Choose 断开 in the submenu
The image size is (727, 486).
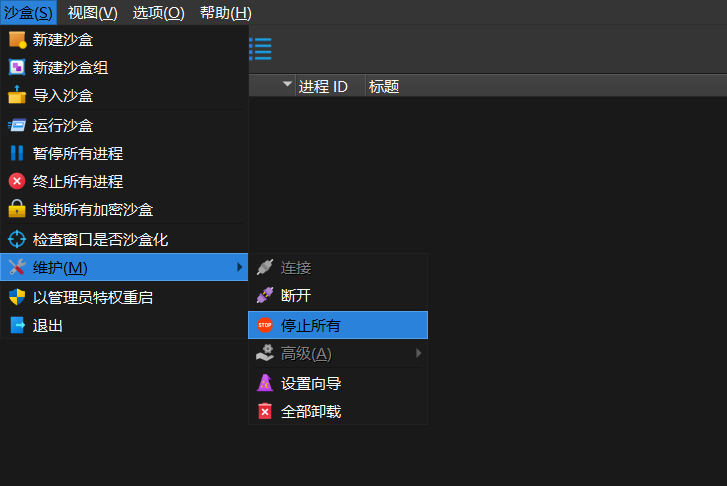pyautogui.click(x=338, y=296)
